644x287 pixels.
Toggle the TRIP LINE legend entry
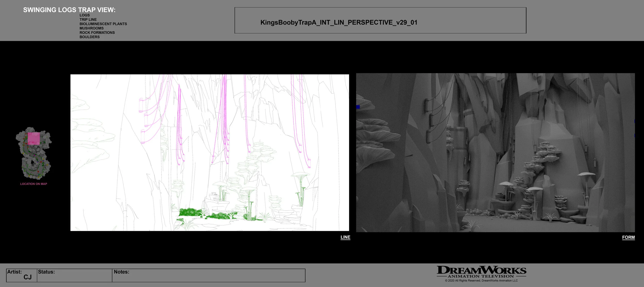pyautogui.click(x=88, y=19)
